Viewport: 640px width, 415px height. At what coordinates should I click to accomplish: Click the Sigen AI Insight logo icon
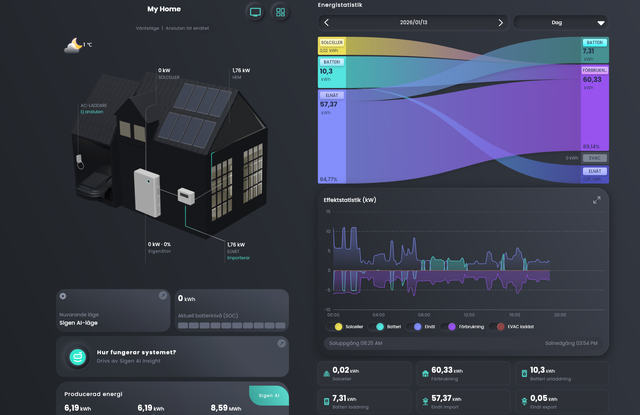[x=78, y=357]
